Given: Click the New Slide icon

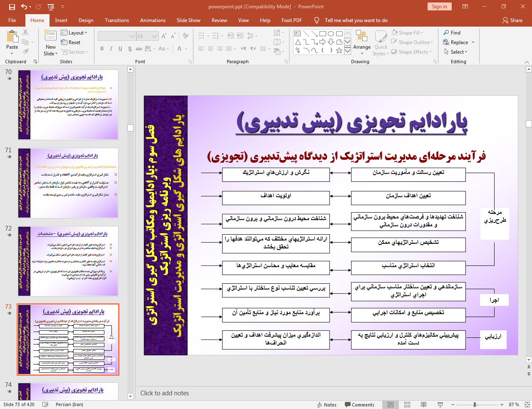Looking at the screenshot, I should click(50, 36).
